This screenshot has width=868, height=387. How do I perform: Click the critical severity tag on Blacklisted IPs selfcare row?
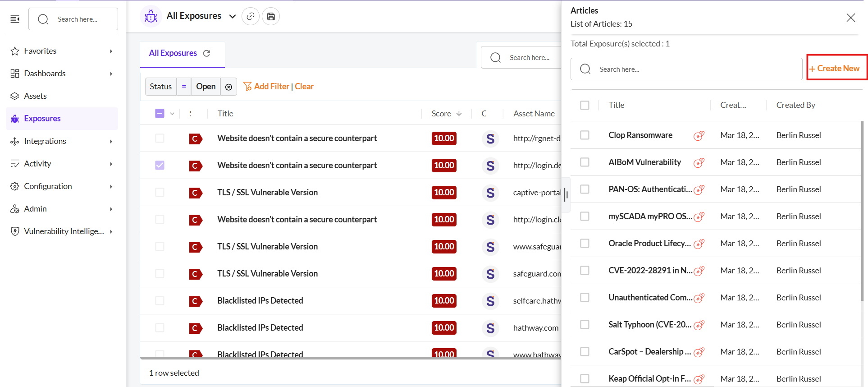coord(196,301)
